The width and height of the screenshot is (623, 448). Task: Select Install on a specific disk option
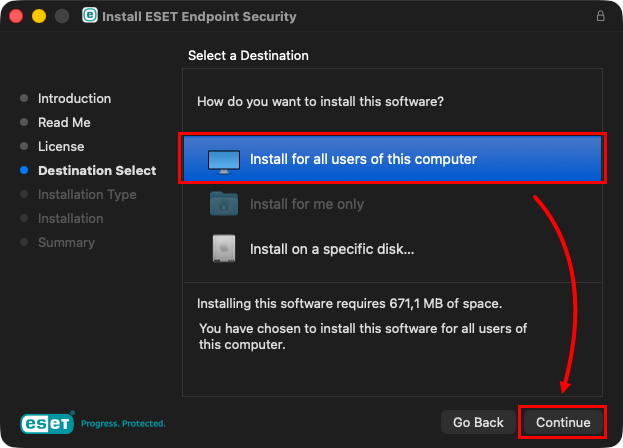(x=331, y=249)
